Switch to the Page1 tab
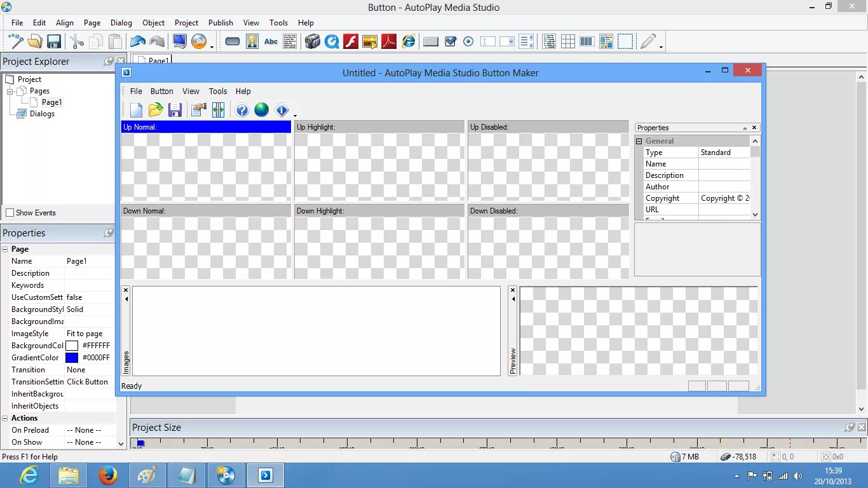This screenshot has height=488, width=868. (153, 61)
